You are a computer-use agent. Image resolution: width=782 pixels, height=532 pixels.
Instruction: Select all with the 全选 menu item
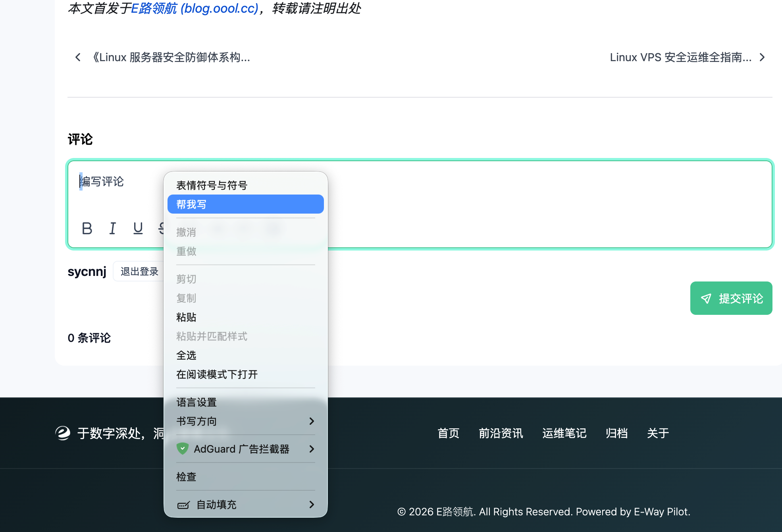(x=186, y=355)
